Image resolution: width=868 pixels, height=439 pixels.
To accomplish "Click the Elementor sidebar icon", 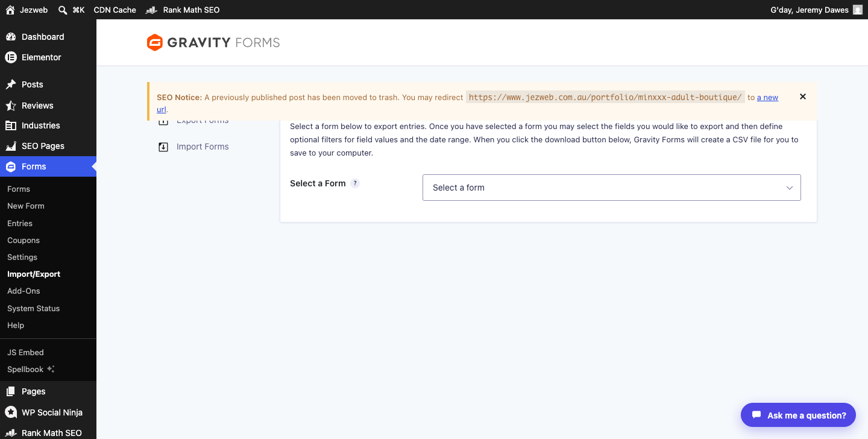I will [x=11, y=57].
